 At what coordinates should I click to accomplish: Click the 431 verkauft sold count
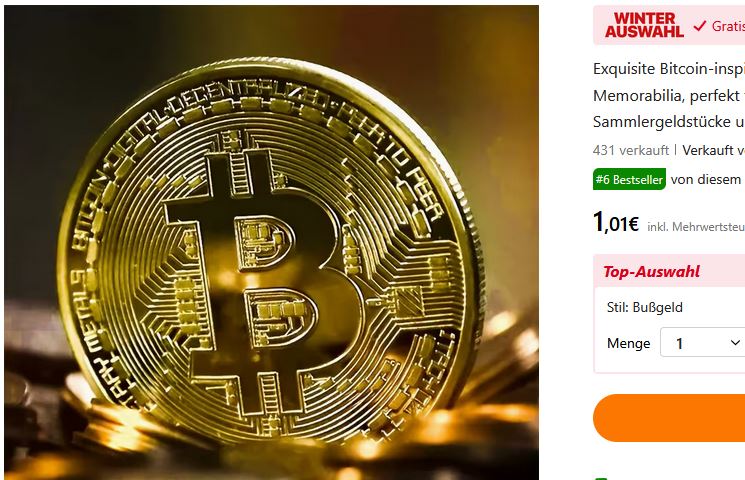click(x=631, y=150)
